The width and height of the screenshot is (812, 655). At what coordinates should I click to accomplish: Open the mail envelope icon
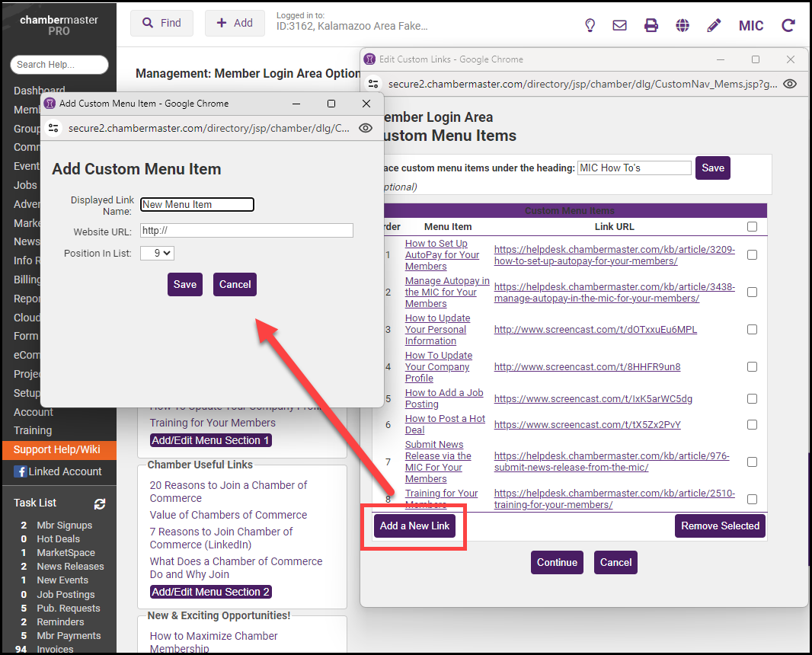coord(620,25)
